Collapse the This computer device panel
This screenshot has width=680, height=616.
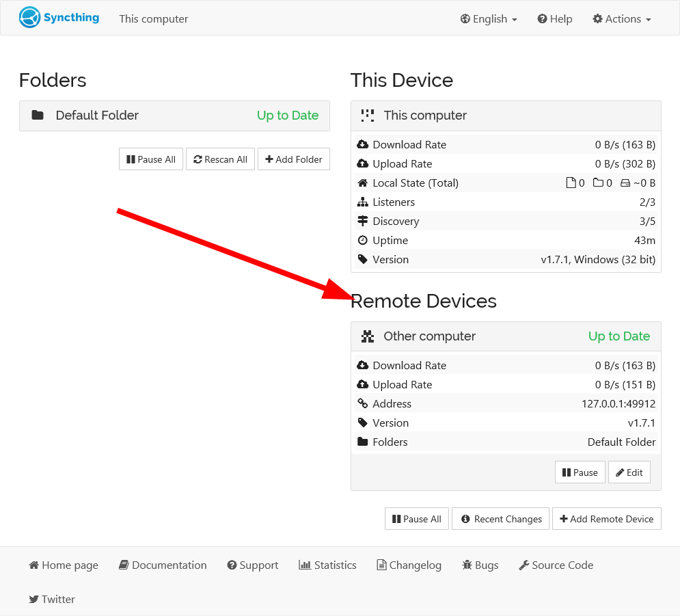506,116
